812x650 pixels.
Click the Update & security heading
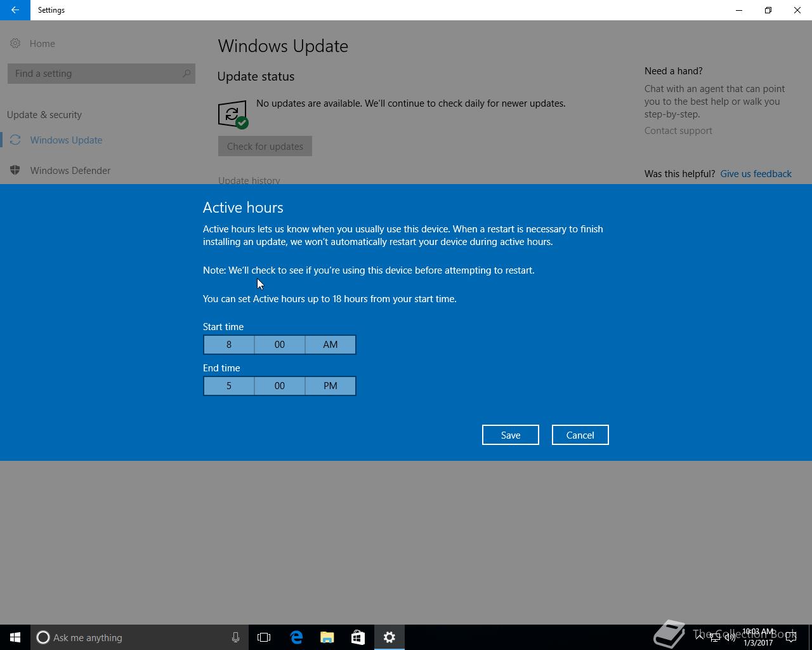point(44,115)
